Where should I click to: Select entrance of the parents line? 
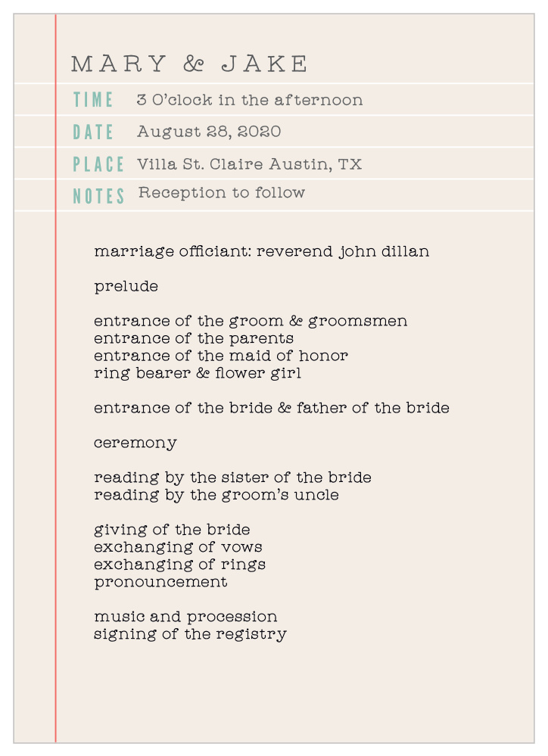click(194, 338)
